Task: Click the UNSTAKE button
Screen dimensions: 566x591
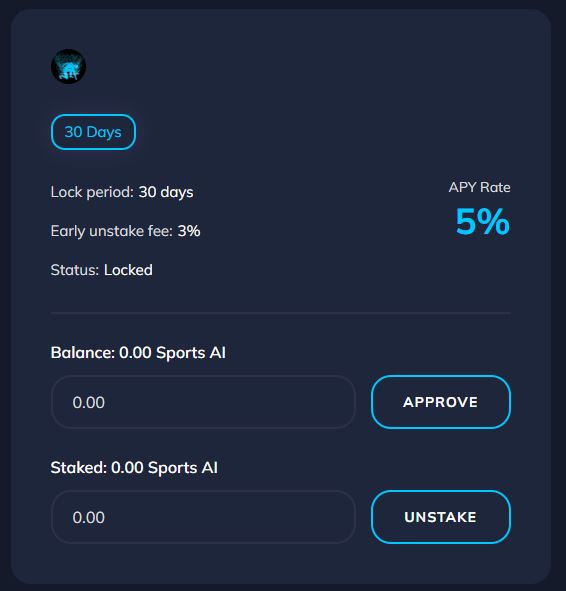Action: click(441, 517)
